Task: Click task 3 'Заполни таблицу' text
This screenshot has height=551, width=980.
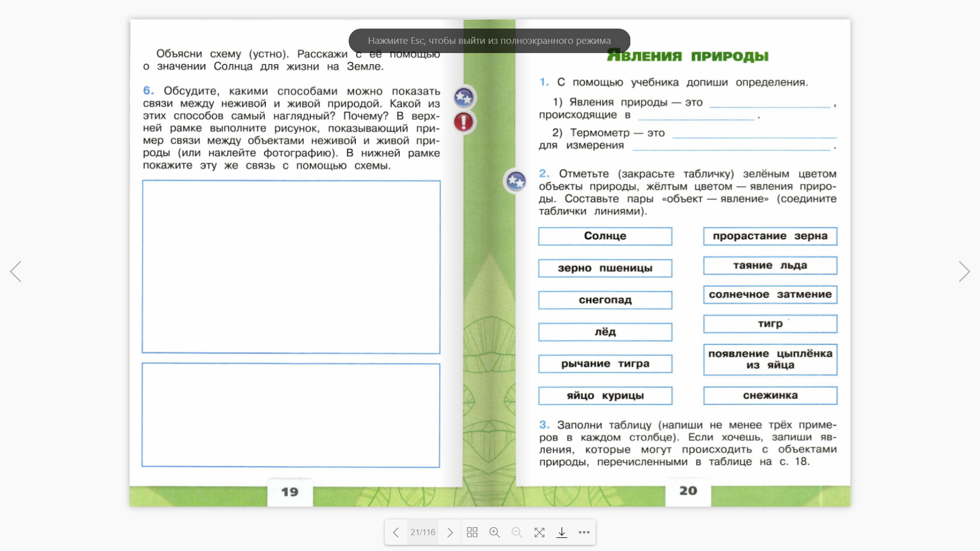Action: [688, 443]
